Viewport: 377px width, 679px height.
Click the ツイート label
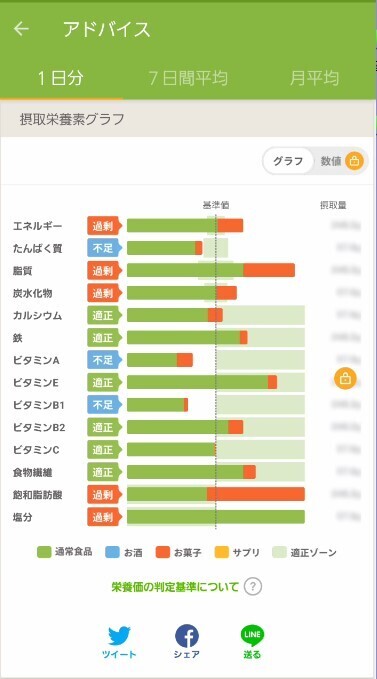(119, 655)
